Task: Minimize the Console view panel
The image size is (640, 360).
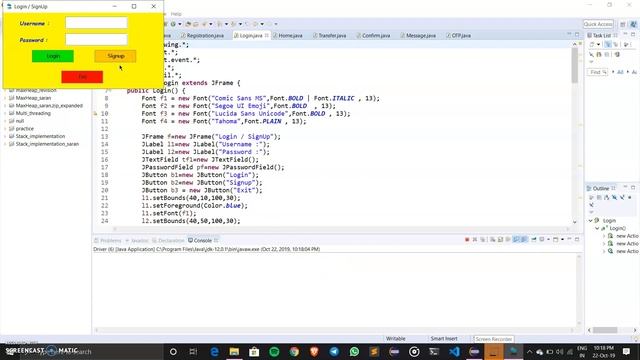Action: pos(569,239)
